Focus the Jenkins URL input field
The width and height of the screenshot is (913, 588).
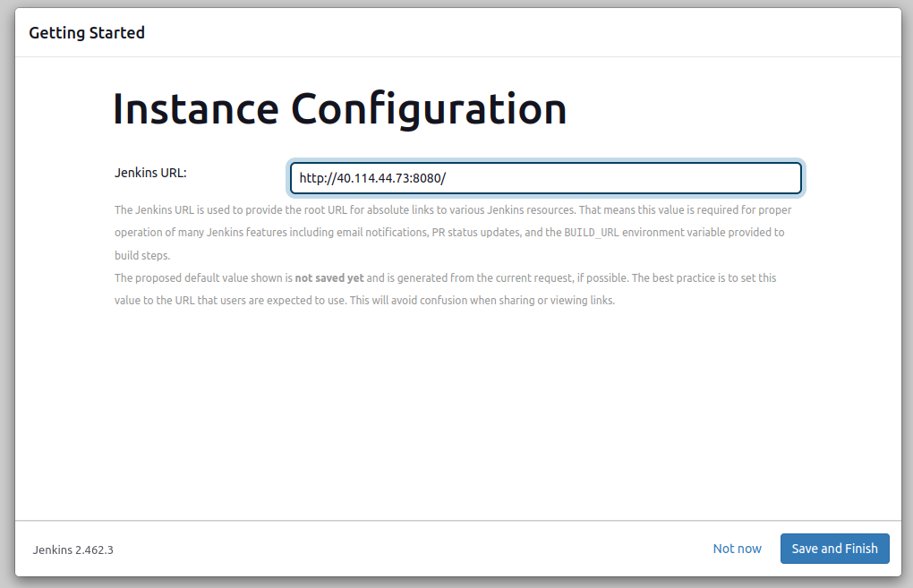546,178
